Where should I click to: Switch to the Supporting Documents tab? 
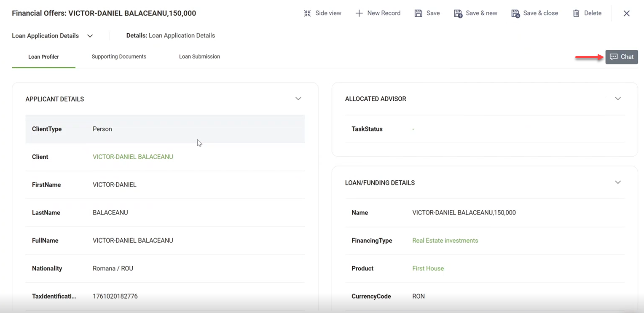[119, 56]
